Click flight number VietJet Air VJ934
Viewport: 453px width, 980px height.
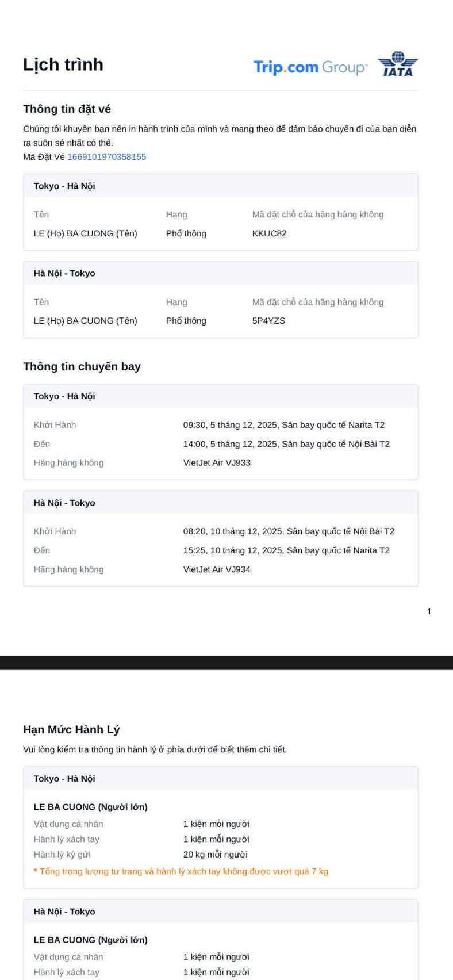coord(217,569)
